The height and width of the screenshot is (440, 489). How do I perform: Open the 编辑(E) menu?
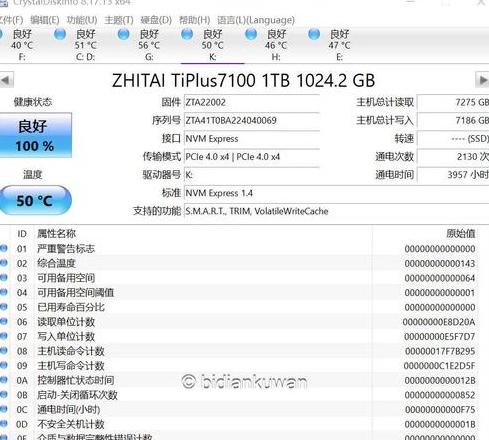(x=45, y=20)
